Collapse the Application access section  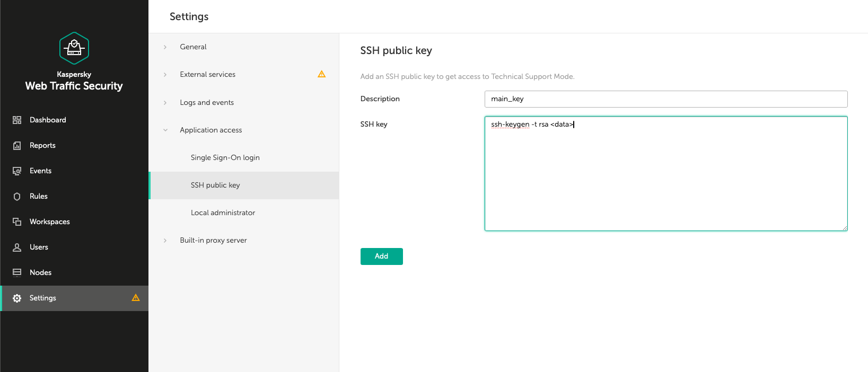pos(165,130)
